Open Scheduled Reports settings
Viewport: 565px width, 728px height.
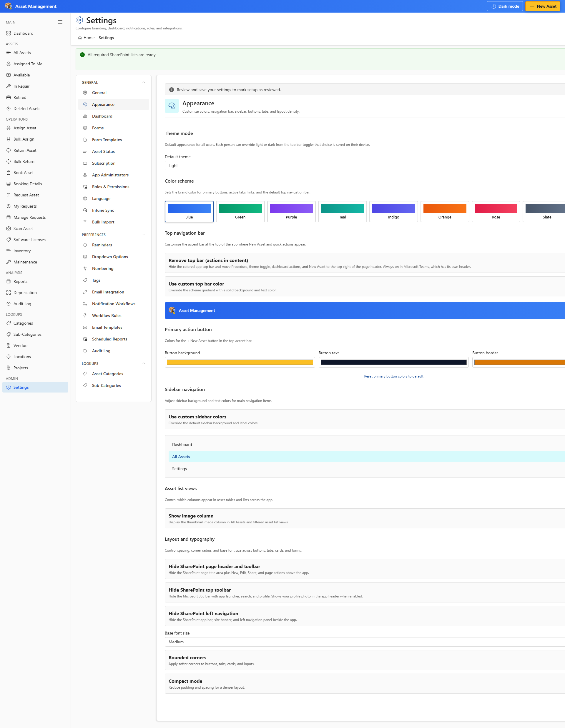[113, 339]
